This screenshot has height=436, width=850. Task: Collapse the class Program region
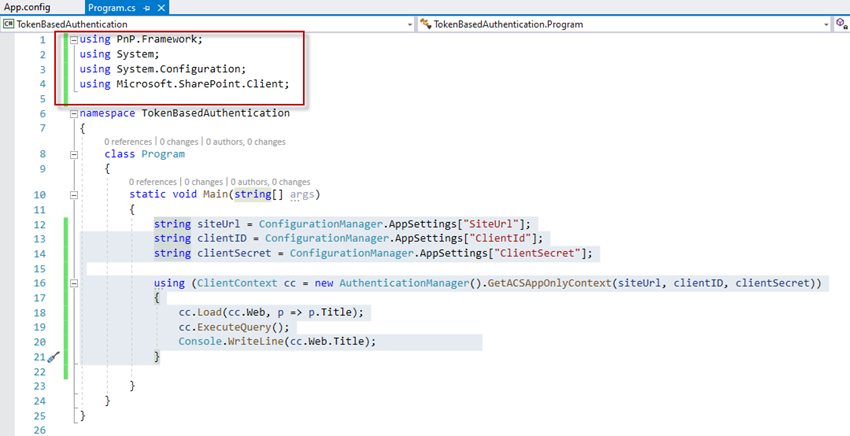pos(74,155)
